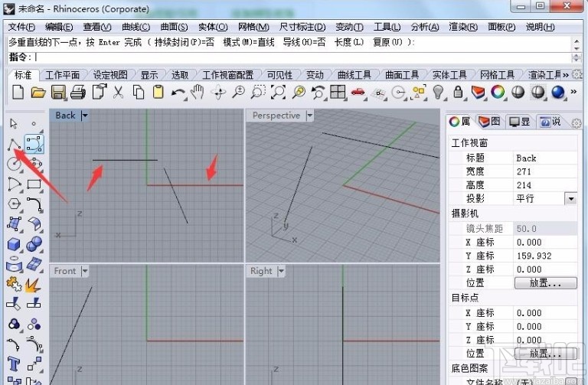Click the right panel settings gear
Screen dimensions: 588x385
click(577, 122)
